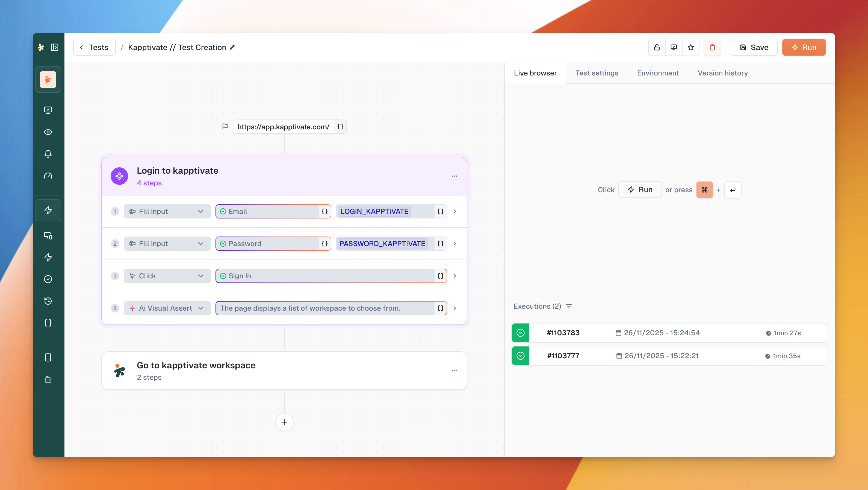Screen dimensions: 868x490
Task: Expand step 1 details with chevron
Action: 454,211
